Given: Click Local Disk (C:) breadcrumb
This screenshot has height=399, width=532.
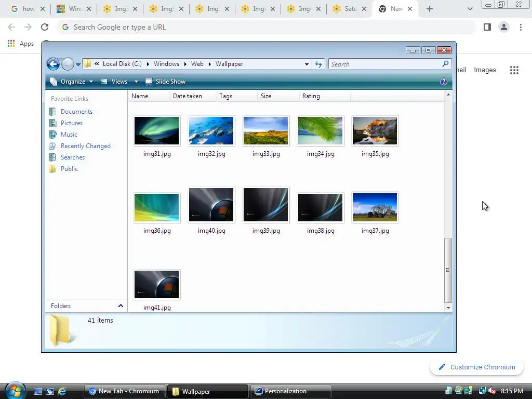Looking at the screenshot, I should coord(122,64).
